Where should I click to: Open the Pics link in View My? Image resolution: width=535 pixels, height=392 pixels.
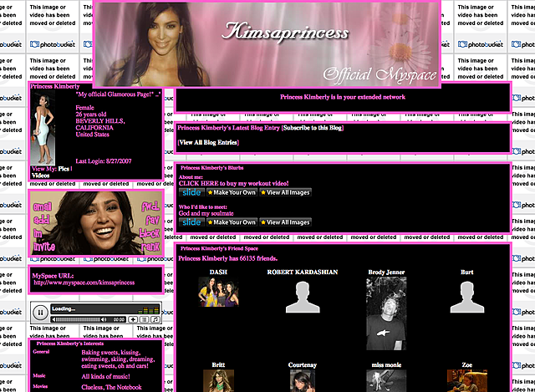[x=64, y=169]
